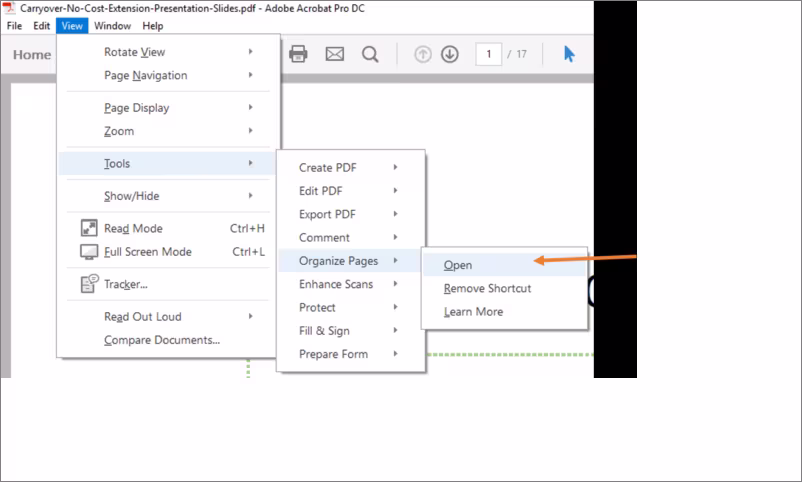Go to next page down-arrow icon
The height and width of the screenshot is (482, 802).
(x=450, y=54)
